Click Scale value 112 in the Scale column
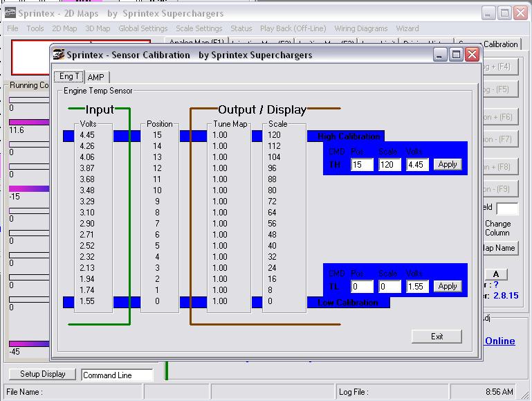Image resolution: width=532 pixels, height=401 pixels. (x=274, y=146)
